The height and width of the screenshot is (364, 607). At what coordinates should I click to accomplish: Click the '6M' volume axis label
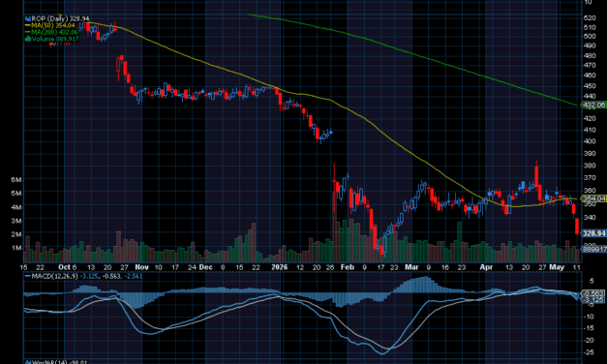tap(16, 180)
